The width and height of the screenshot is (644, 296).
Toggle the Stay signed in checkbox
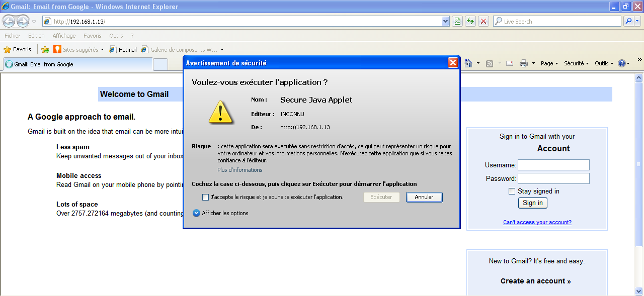click(x=512, y=191)
